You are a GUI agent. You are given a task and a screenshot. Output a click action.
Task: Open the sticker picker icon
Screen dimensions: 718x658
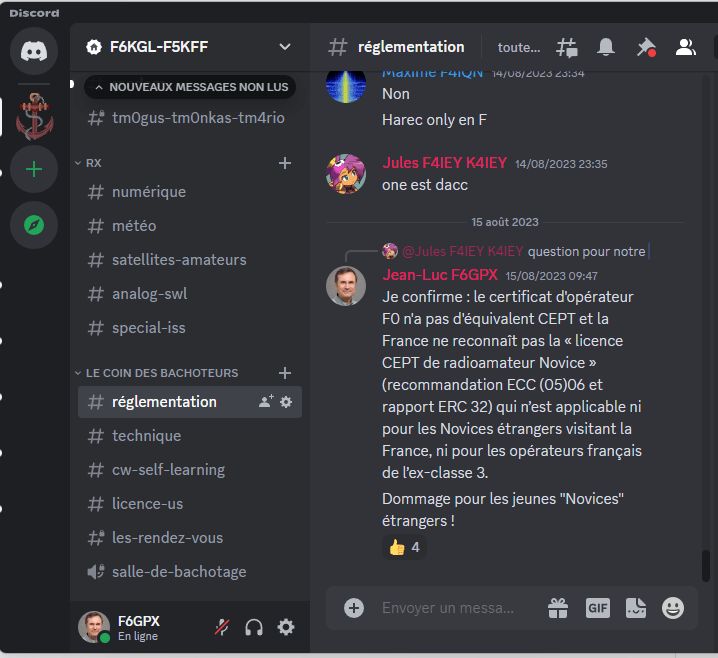[x=636, y=608]
